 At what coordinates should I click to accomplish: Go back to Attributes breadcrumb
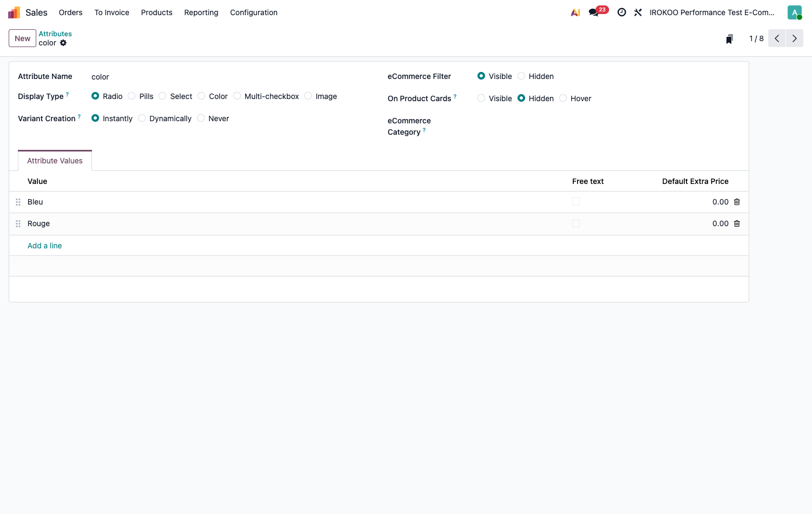point(55,34)
